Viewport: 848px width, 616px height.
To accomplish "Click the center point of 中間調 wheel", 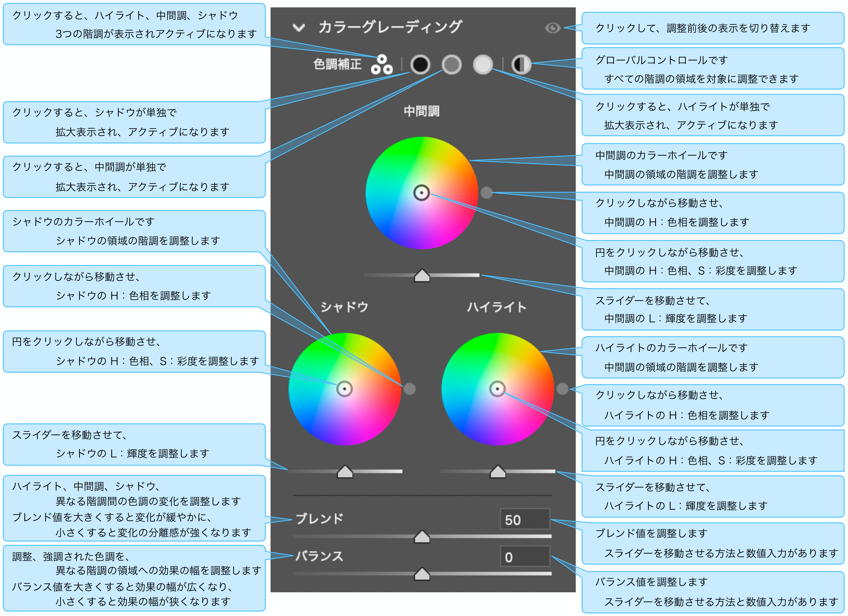I will [x=422, y=193].
